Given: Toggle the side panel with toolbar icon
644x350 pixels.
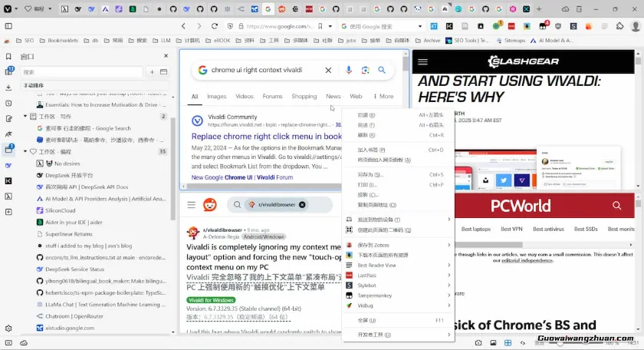Looking at the screenshot, I should 8,26.
